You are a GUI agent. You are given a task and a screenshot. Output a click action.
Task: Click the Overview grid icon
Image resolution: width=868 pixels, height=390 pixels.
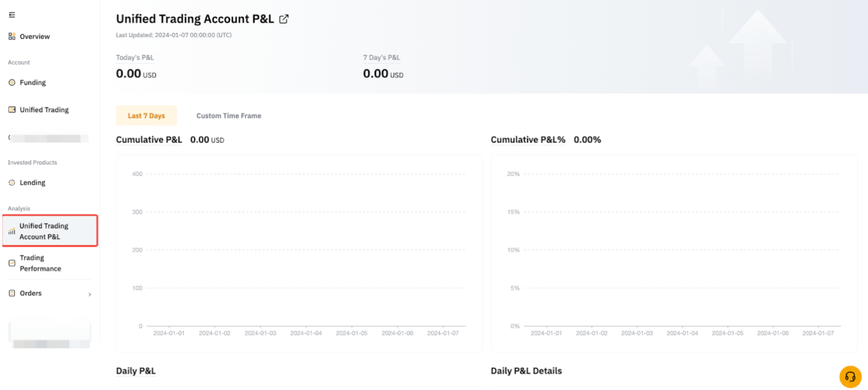[x=12, y=36]
